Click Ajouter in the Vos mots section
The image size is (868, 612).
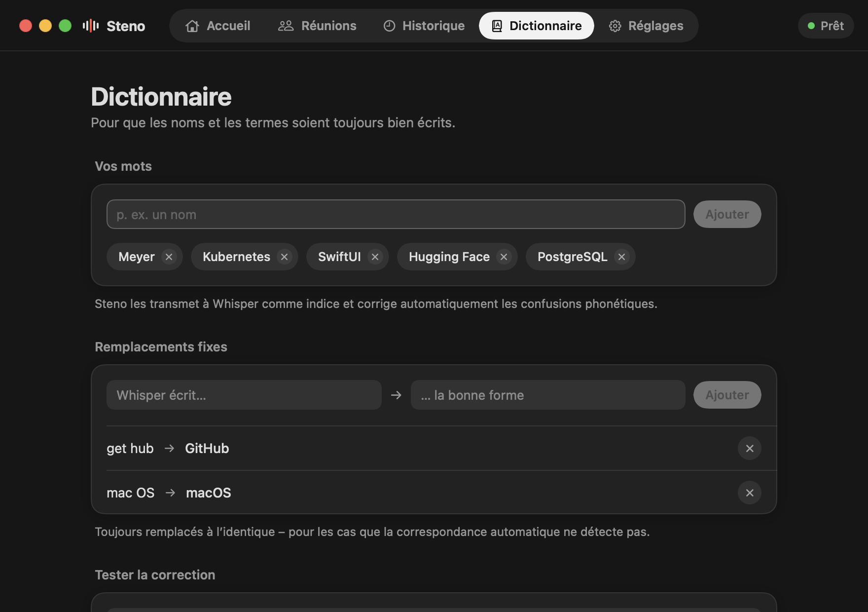coord(727,214)
